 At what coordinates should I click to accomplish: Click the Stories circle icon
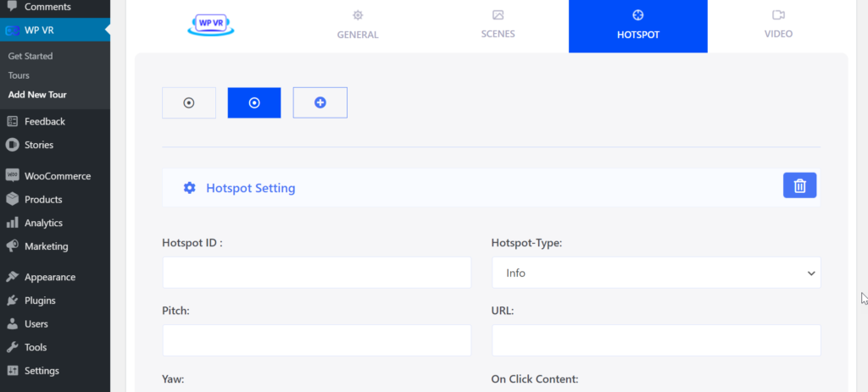(x=12, y=145)
